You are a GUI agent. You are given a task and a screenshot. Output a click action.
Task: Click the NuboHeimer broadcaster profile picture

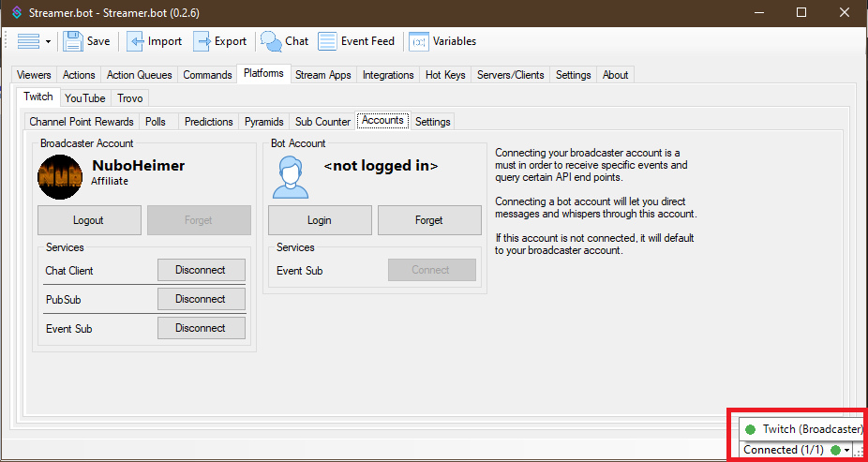[60, 177]
